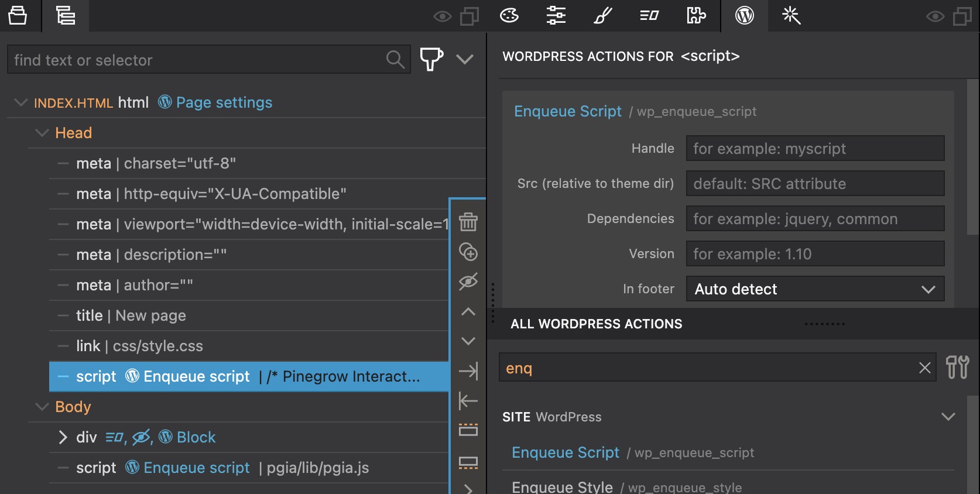Click the WordPress icon beside Page settings
This screenshot has height=494, width=980.
165,102
